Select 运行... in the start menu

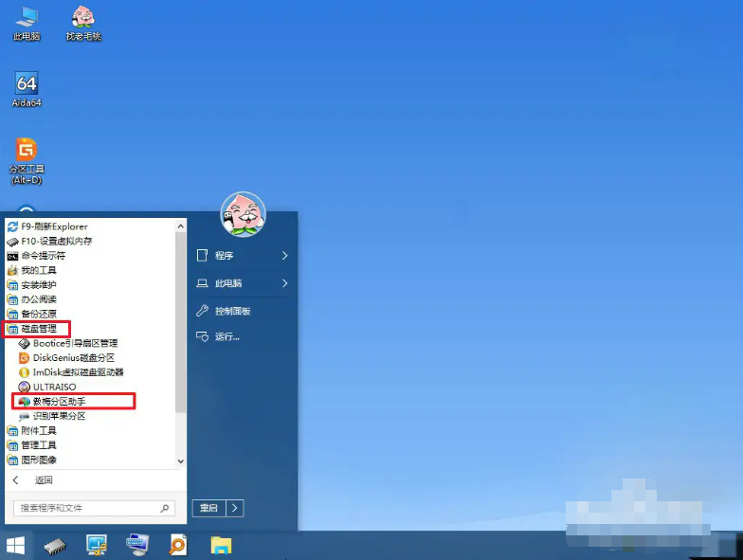coord(227,336)
